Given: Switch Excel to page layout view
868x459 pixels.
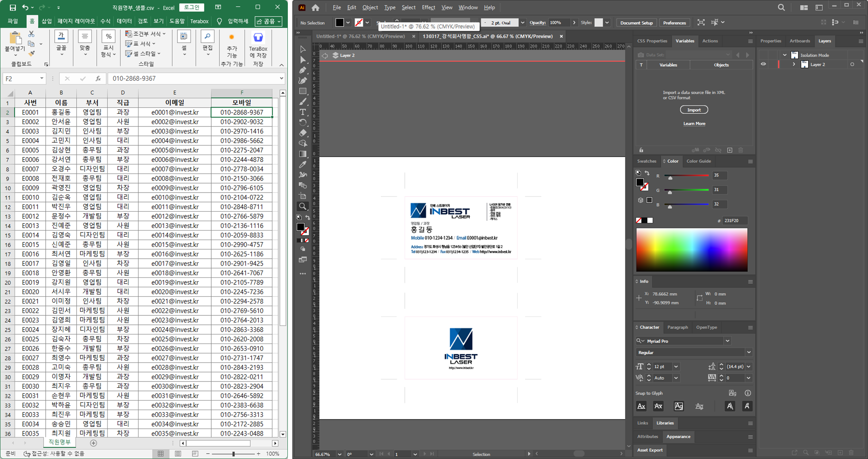Looking at the screenshot, I should (178, 453).
